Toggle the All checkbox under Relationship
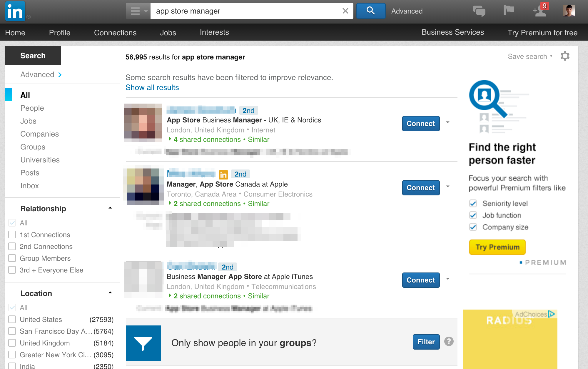This screenshot has width=588, height=369. pos(12,223)
